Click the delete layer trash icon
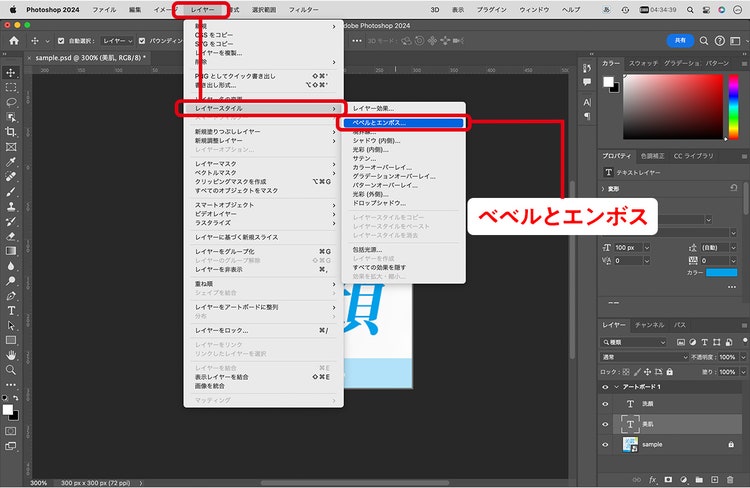The width and height of the screenshot is (750, 488). [x=730, y=479]
